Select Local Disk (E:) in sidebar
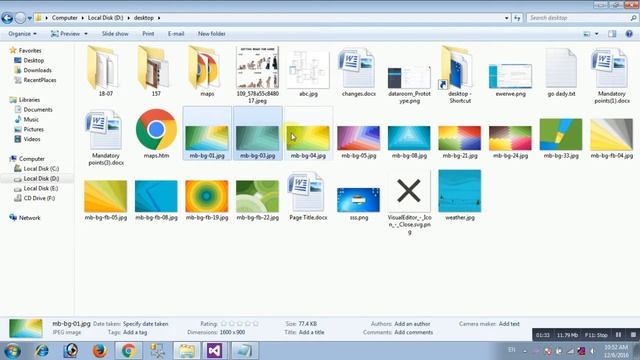Viewport: 640px width, 360px height. [40, 188]
